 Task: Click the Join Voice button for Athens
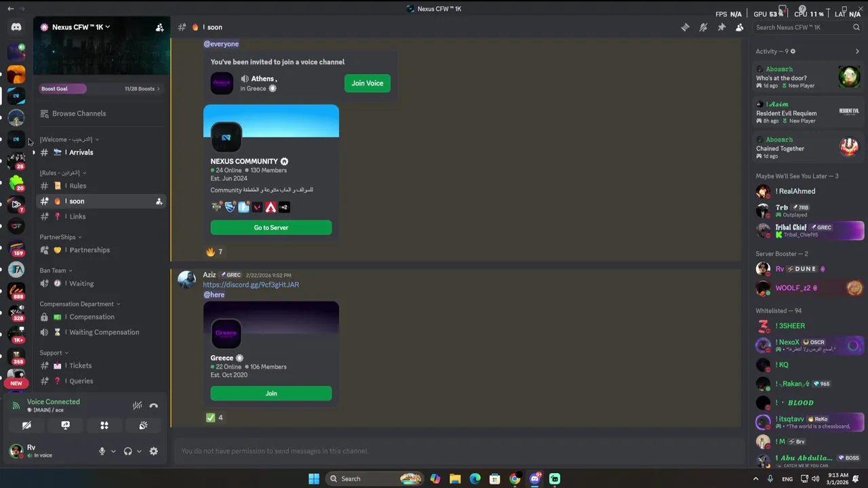367,83
